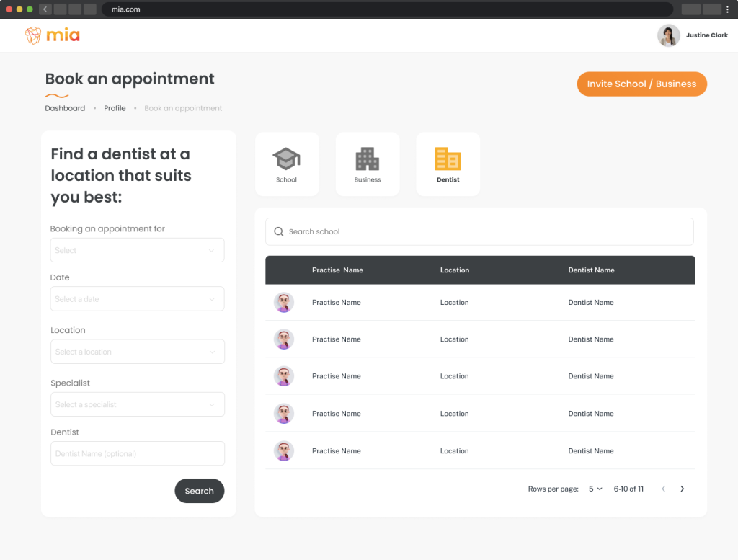
Task: Click the magnifier icon in search bar
Action: pos(279,232)
